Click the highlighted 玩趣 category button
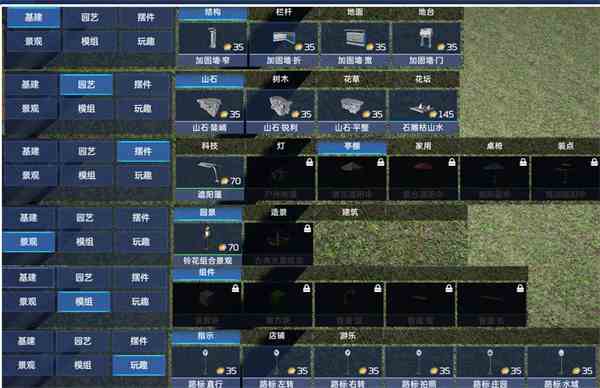 coord(139,365)
